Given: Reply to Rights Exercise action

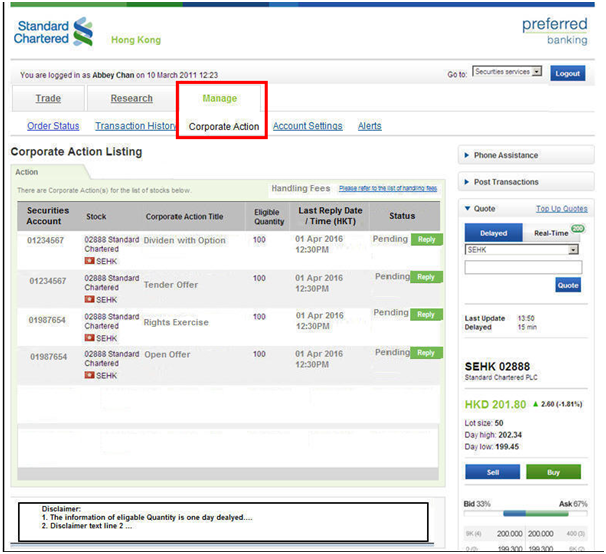Looking at the screenshot, I should 426,315.
